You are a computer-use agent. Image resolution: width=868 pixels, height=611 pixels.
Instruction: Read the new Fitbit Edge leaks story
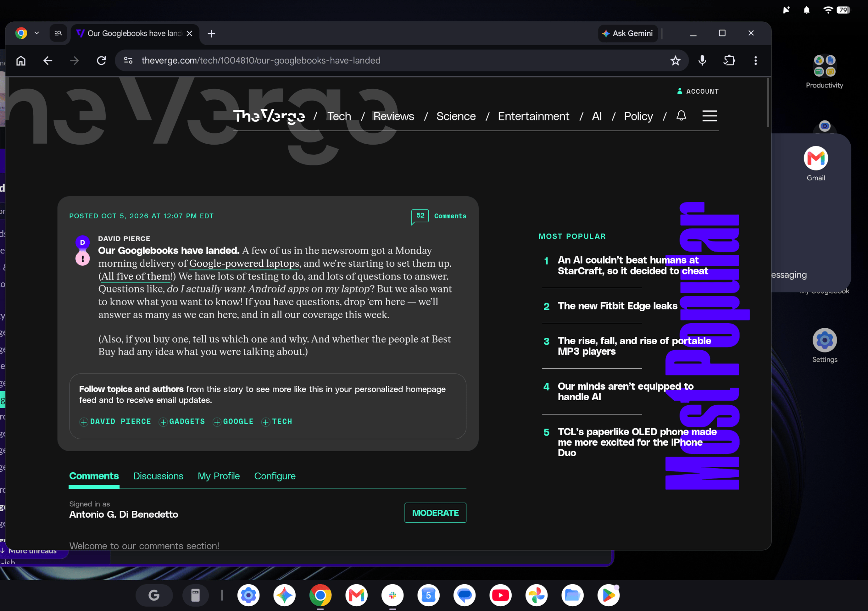(618, 306)
